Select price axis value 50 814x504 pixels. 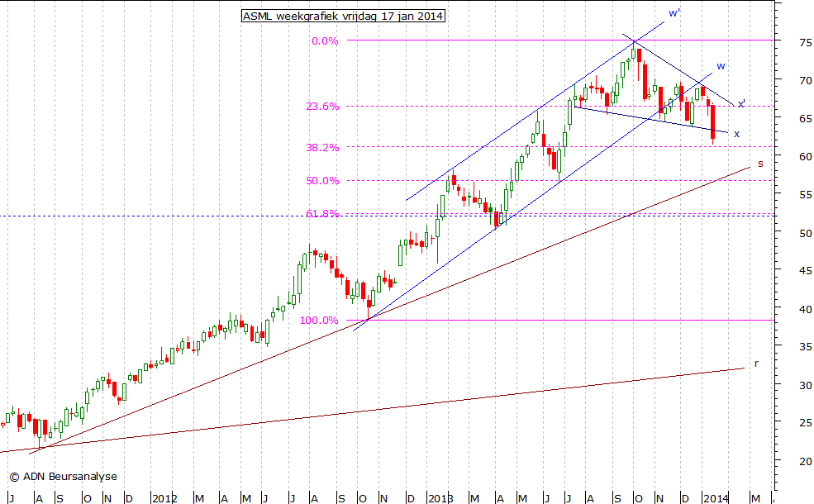pyautogui.click(x=806, y=233)
